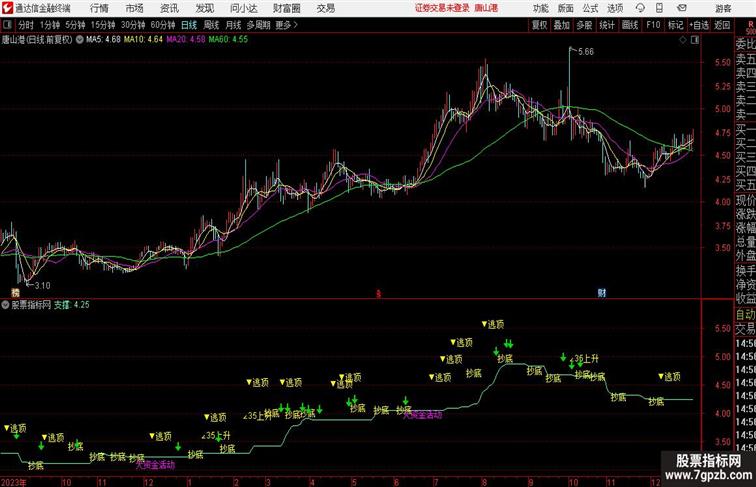Expand the 更多 periods chevron

[x=296, y=25]
